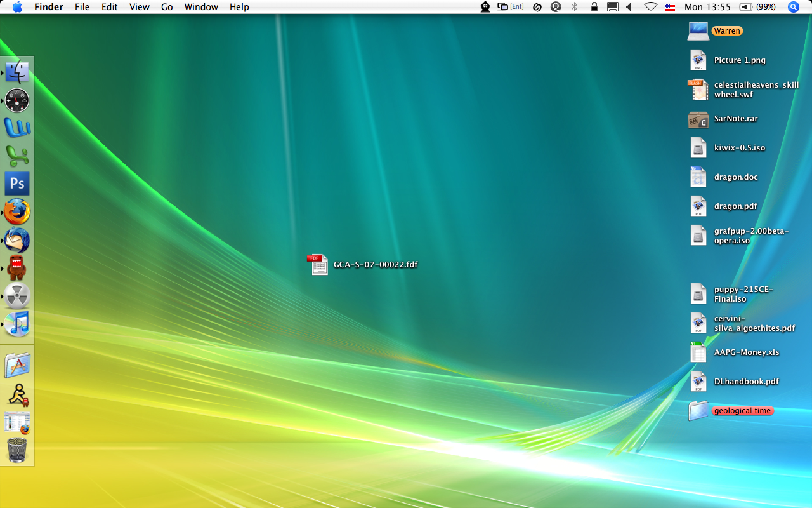Viewport: 812px width, 508px height.
Task: Restore the minimized Firefox window in the dock
Action: [x=17, y=422]
